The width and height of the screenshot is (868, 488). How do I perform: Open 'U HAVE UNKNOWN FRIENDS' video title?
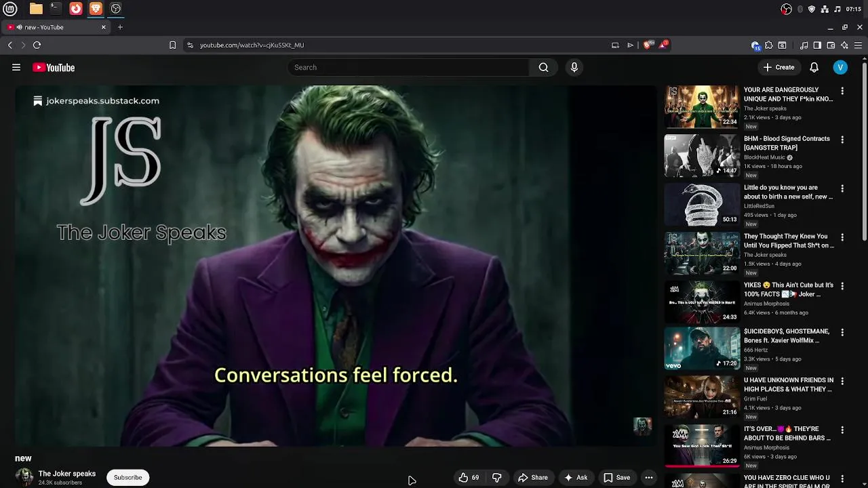[x=789, y=384]
